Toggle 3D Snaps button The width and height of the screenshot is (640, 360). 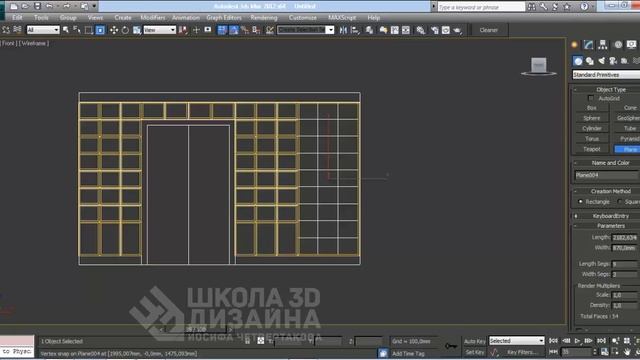pos(222,30)
